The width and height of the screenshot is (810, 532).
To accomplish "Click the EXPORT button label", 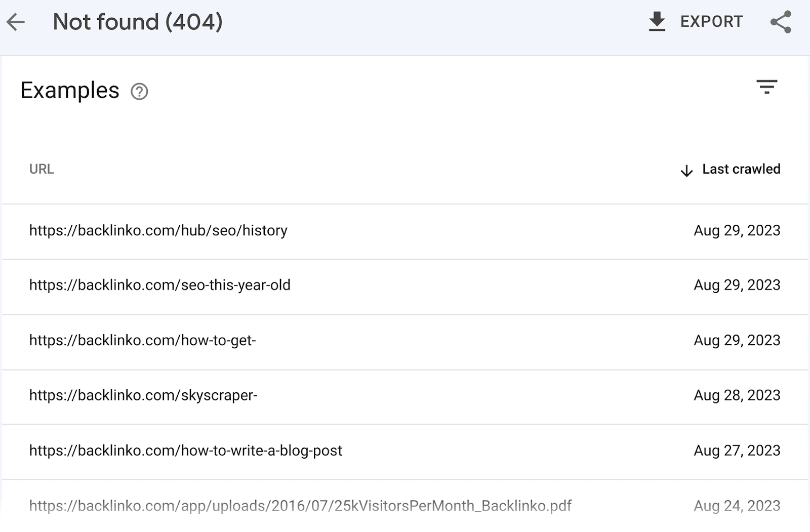I will [711, 22].
